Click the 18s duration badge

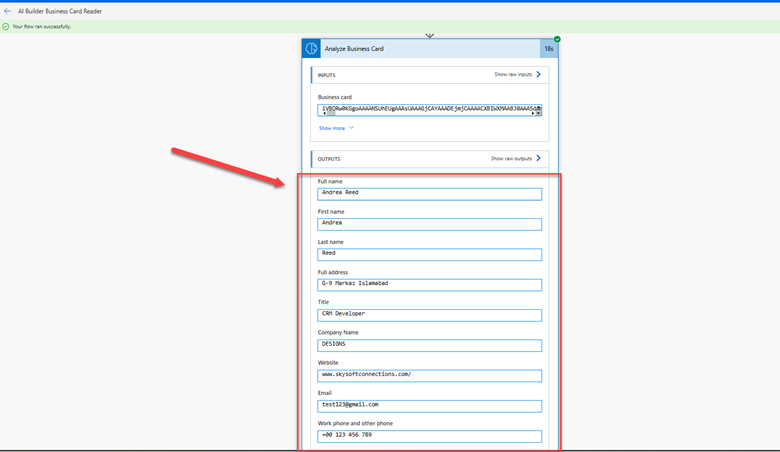point(549,49)
